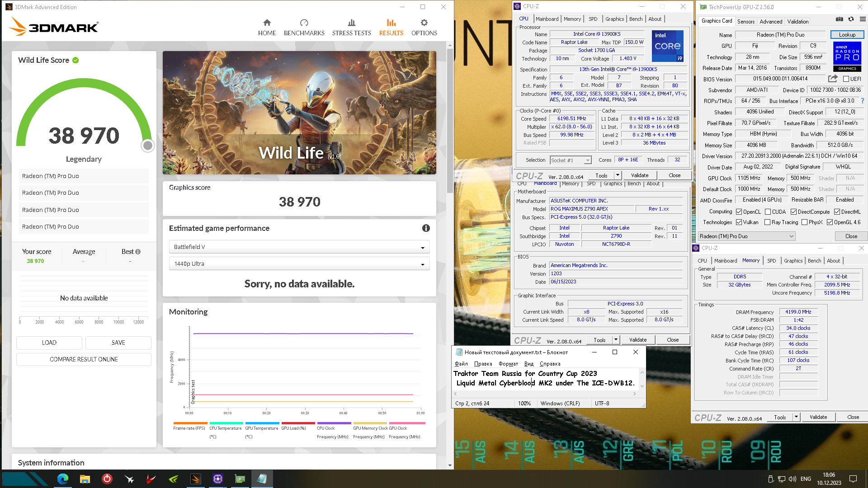Image resolution: width=868 pixels, height=488 pixels.
Task: Switch to SPD tab in Memory CPU-Z window
Action: coord(771,261)
